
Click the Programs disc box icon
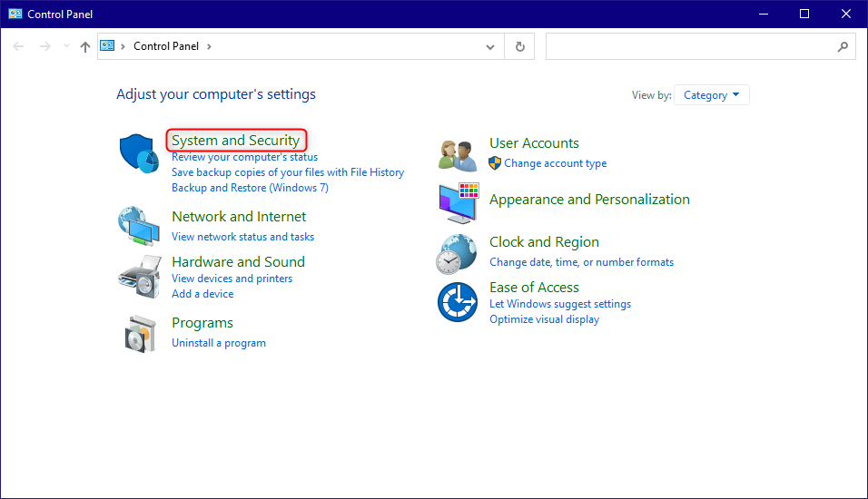click(140, 334)
